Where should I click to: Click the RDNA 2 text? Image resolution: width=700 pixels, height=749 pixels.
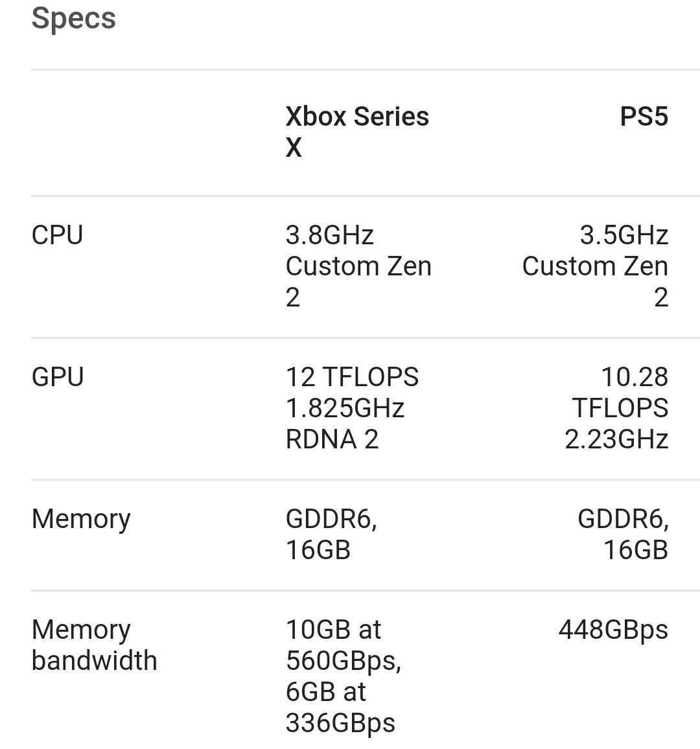point(332,439)
